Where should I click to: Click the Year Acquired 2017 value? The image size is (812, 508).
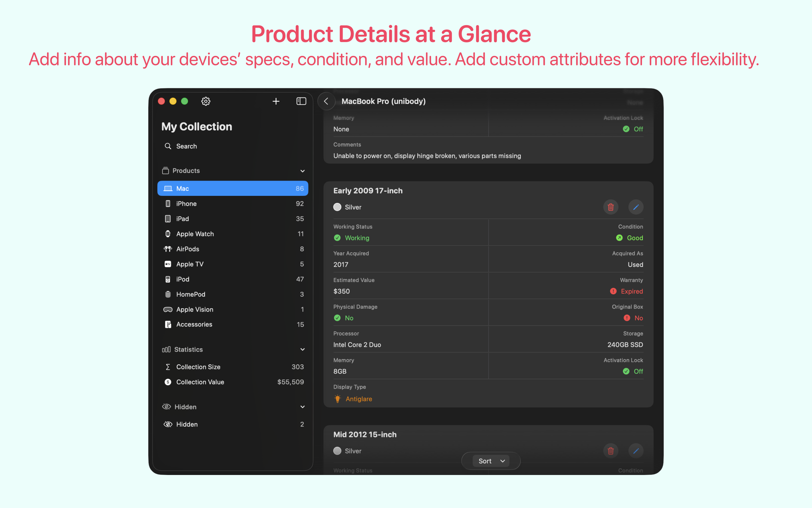(x=341, y=264)
